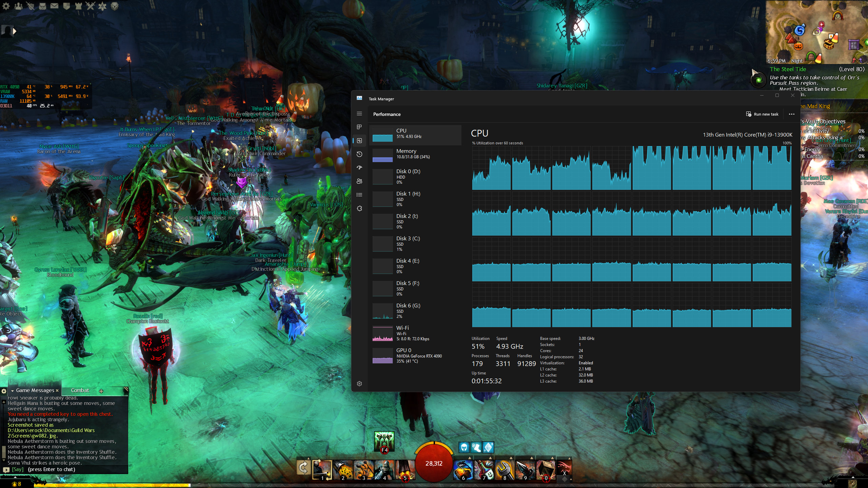Click the Say chat channel selector
The width and height of the screenshot is (868, 488).
click(18, 469)
